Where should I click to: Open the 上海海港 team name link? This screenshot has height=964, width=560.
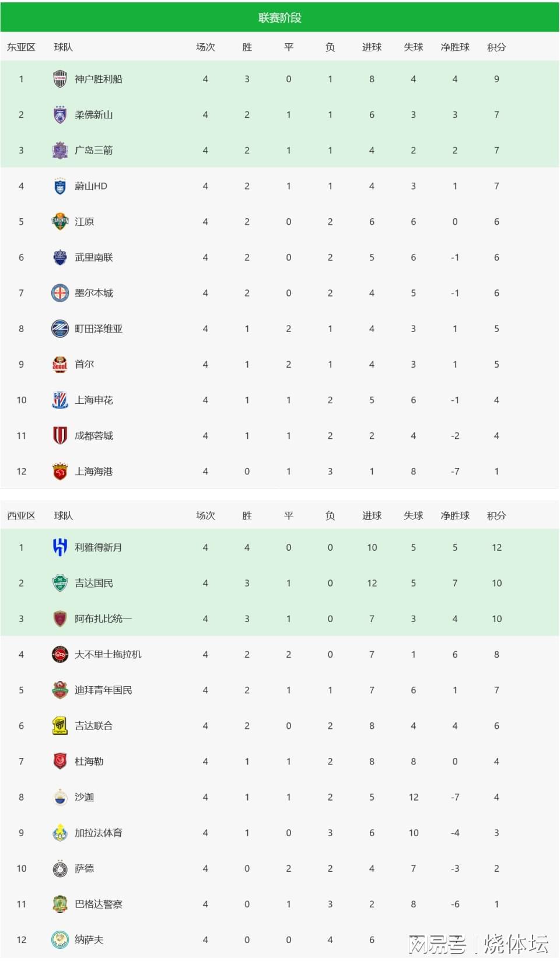click(x=94, y=471)
